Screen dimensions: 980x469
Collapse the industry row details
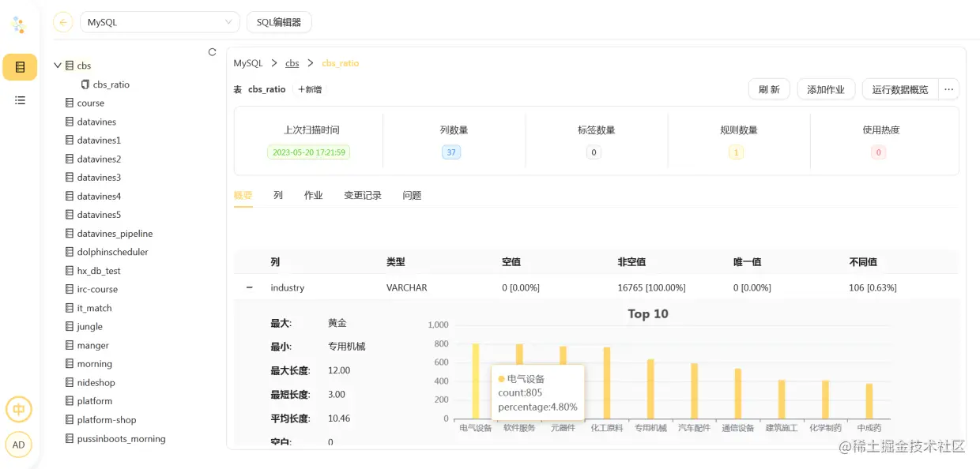tap(250, 287)
